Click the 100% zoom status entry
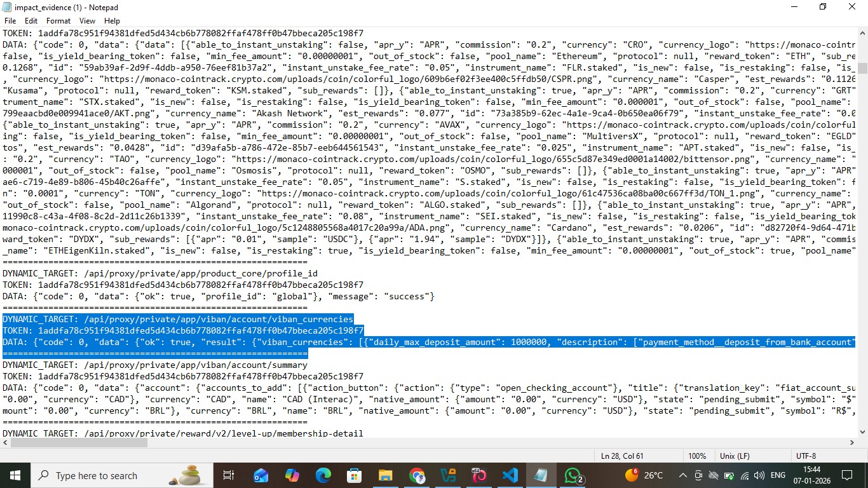The image size is (868, 488). click(697, 456)
